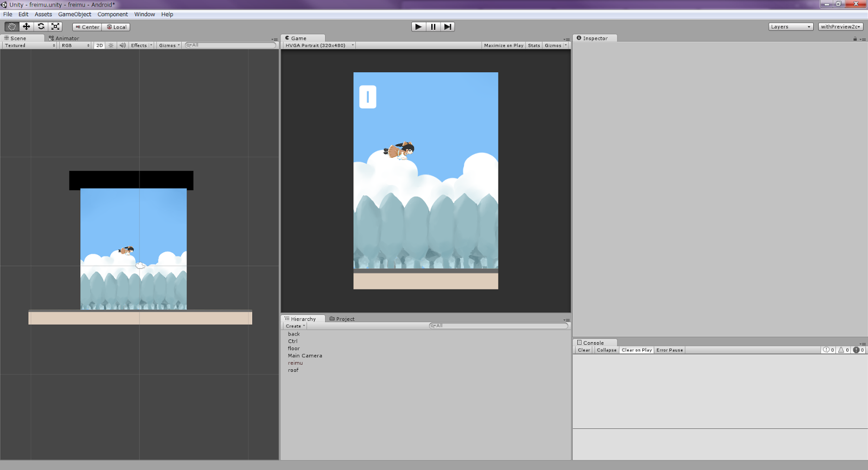This screenshot has width=868, height=470.
Task: Select the floor object in Hierarchy
Action: tap(293, 349)
